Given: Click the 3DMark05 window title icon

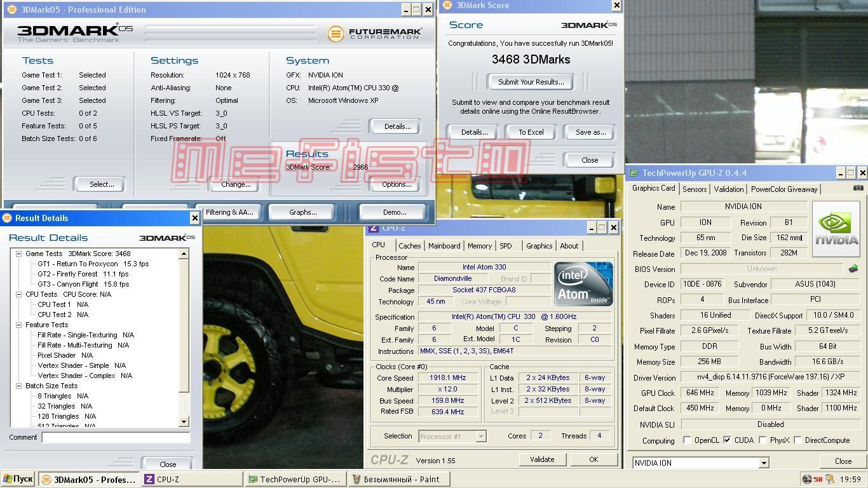Looking at the screenshot, I should pyautogui.click(x=11, y=10).
